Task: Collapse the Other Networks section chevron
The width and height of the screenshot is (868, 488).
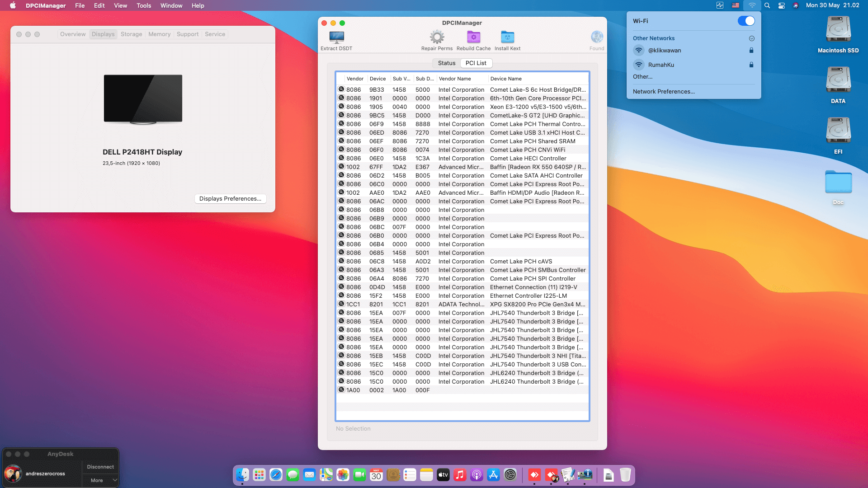Action: 751,38
